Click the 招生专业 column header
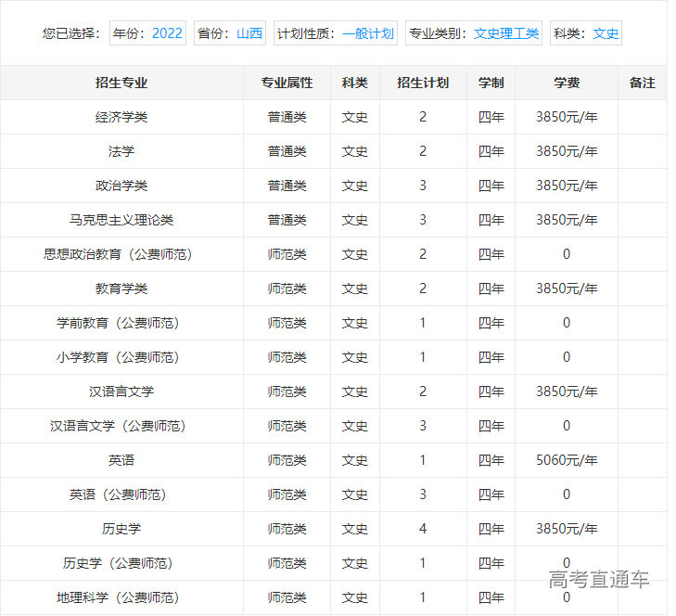This screenshot has height=616, width=676. tap(121, 83)
